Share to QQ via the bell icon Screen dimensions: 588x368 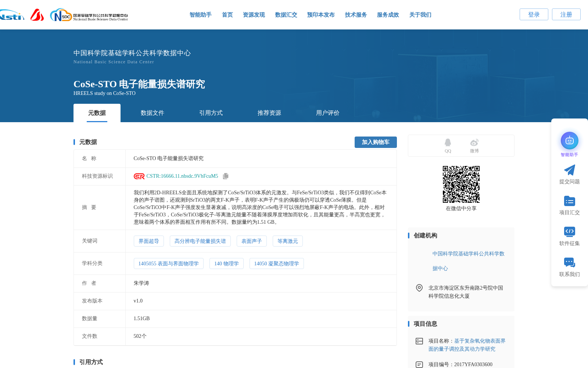tap(448, 142)
